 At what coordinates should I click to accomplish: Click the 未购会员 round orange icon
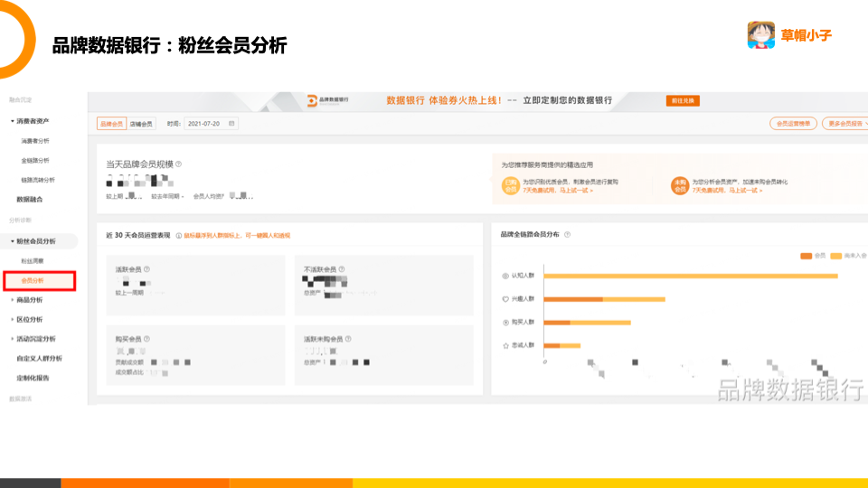tap(680, 186)
